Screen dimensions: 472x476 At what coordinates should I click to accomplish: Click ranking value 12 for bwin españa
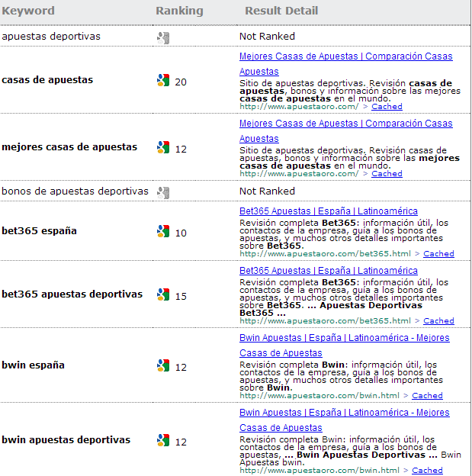tap(181, 368)
